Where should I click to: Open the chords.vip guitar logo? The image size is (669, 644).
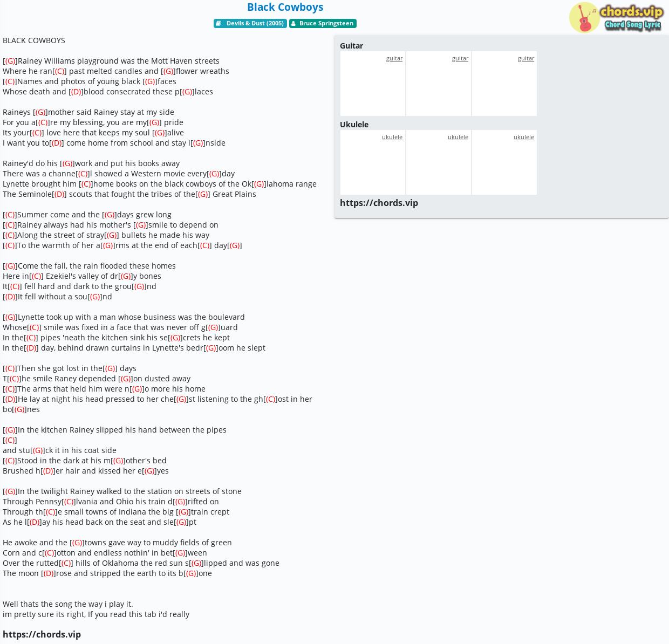pos(616,17)
